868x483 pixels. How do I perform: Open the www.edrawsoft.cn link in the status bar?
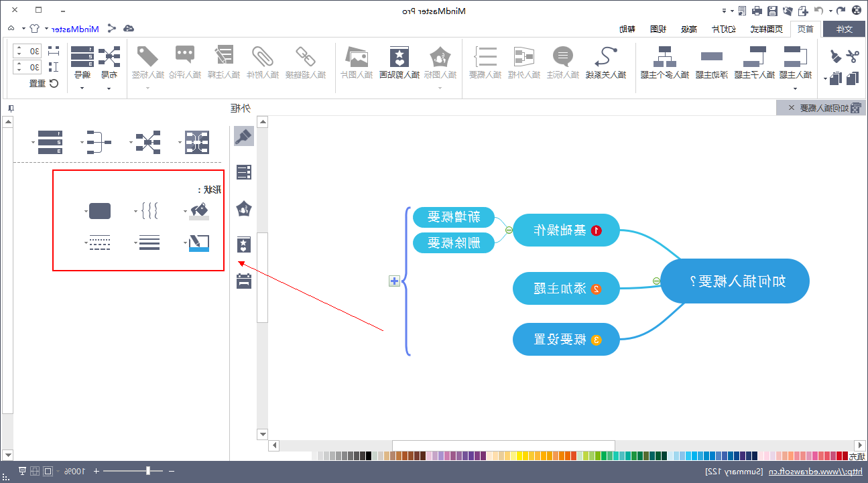point(814,472)
